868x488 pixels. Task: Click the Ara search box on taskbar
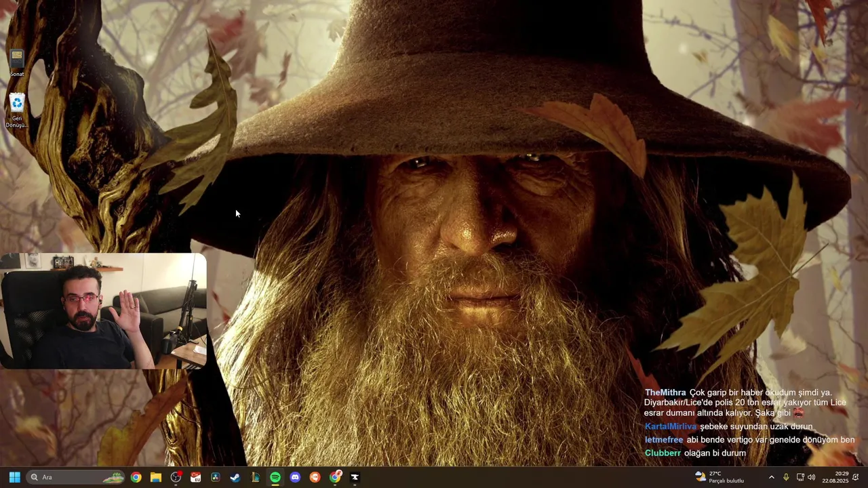pyautogui.click(x=77, y=477)
